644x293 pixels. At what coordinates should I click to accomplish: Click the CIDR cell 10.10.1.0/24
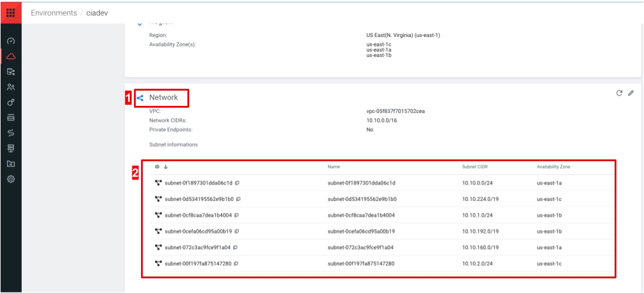477,215
